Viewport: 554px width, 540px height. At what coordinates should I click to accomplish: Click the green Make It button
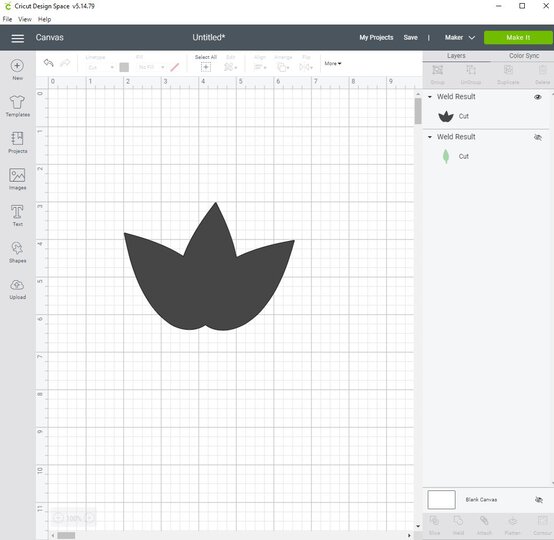coord(518,37)
